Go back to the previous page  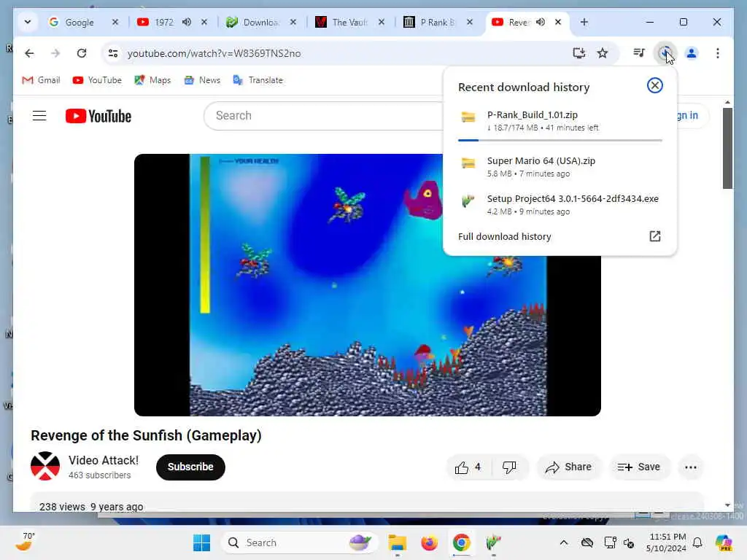pyautogui.click(x=29, y=53)
